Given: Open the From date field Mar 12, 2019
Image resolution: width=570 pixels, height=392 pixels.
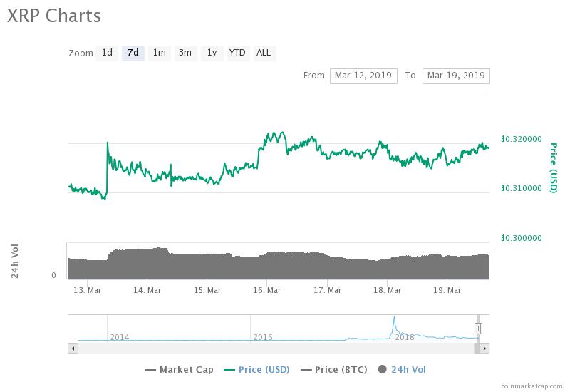Looking at the screenshot, I should pyautogui.click(x=363, y=76).
